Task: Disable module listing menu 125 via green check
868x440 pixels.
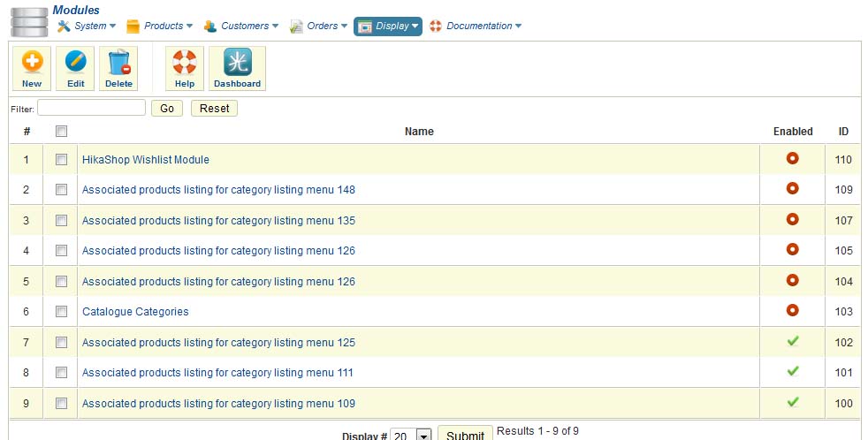Action: (793, 341)
